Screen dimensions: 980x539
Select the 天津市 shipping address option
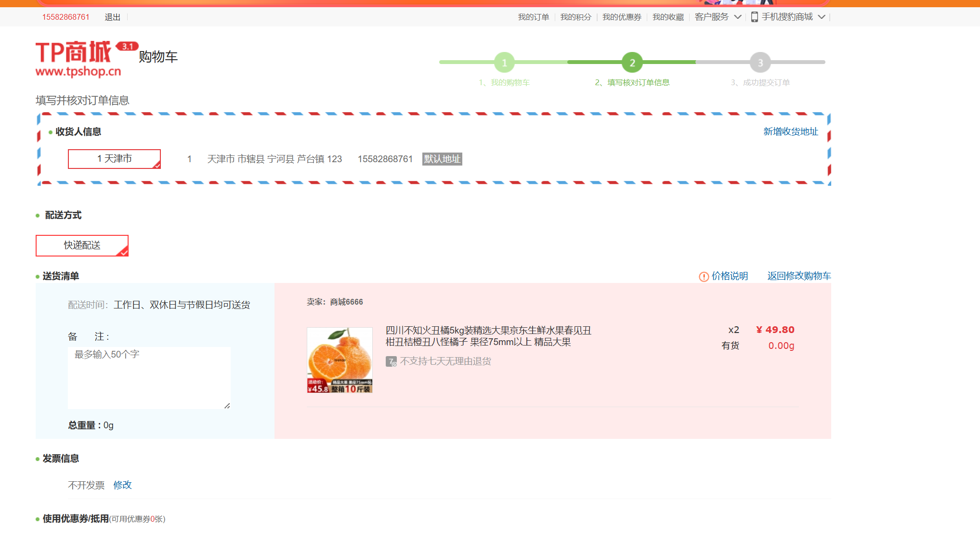(x=115, y=159)
